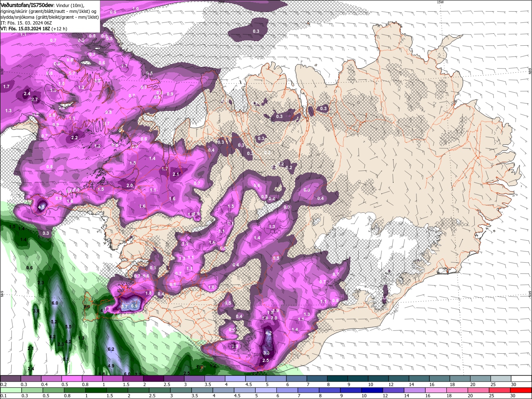
Task: Click the valid time line 'VT: Fös. 15.03.2024 18Z'
Action: (x=25, y=29)
